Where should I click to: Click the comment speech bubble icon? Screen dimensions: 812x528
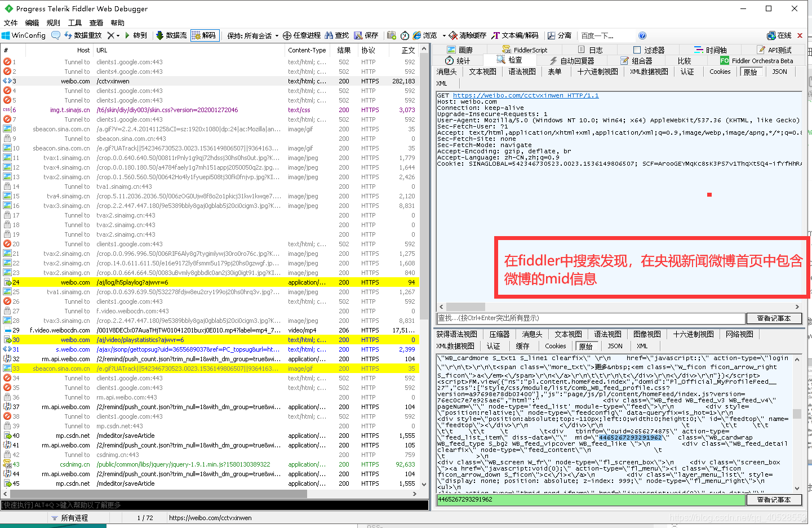[55, 35]
